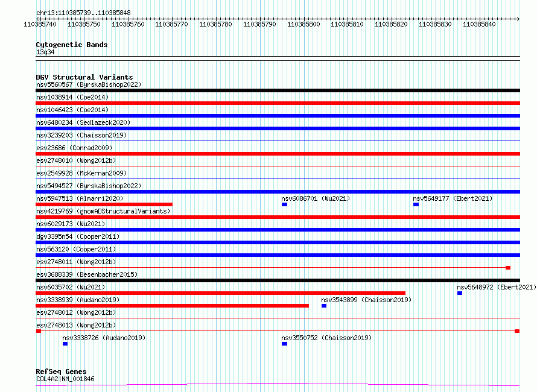
Task: Open variant nsv3338939 (Audano2019) label
Action: (78, 300)
